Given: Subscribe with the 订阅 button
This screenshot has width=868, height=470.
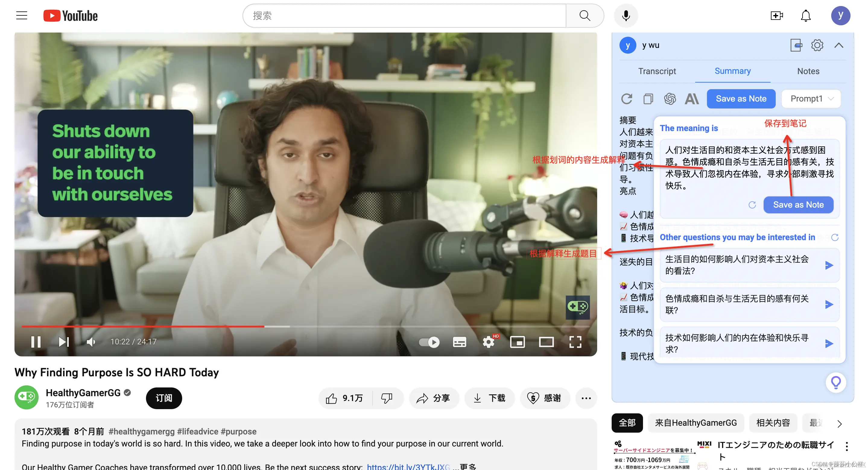Looking at the screenshot, I should 164,398.
